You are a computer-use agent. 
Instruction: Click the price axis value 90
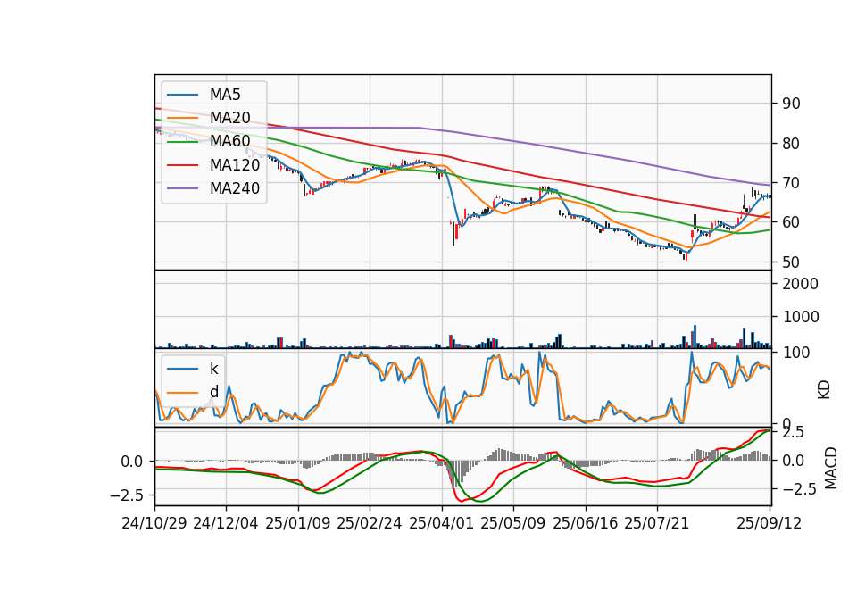(792, 104)
